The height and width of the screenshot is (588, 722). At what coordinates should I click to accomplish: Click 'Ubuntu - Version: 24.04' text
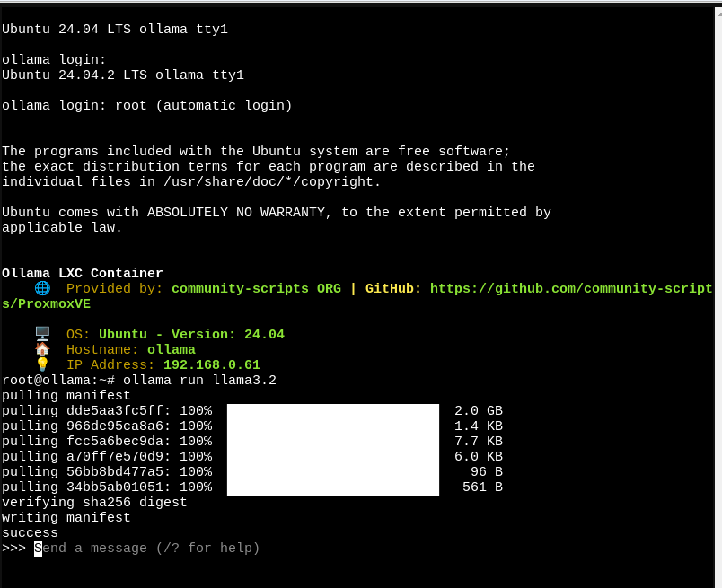[191, 334]
